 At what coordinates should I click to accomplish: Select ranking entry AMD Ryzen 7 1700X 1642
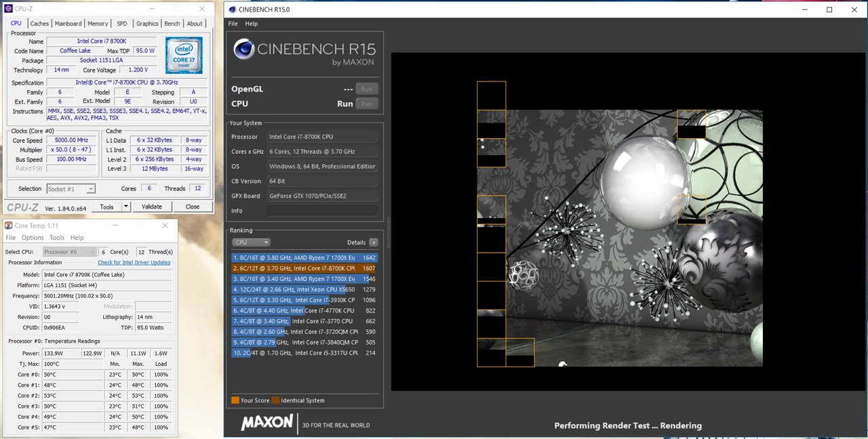coord(304,257)
